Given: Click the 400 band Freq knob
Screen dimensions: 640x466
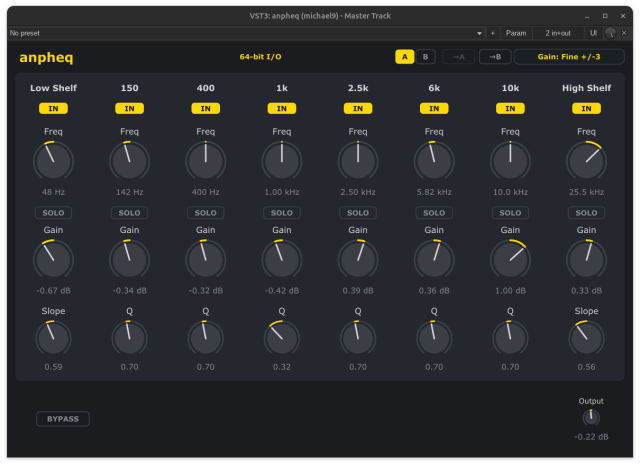Looking at the screenshot, I should point(206,161).
